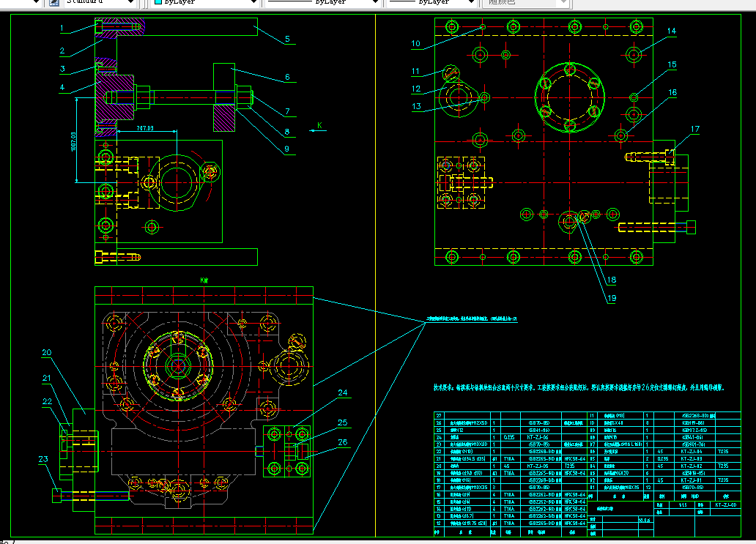The height and width of the screenshot is (544, 756).
Task: Select part balloon number 24
Action: click(342, 392)
